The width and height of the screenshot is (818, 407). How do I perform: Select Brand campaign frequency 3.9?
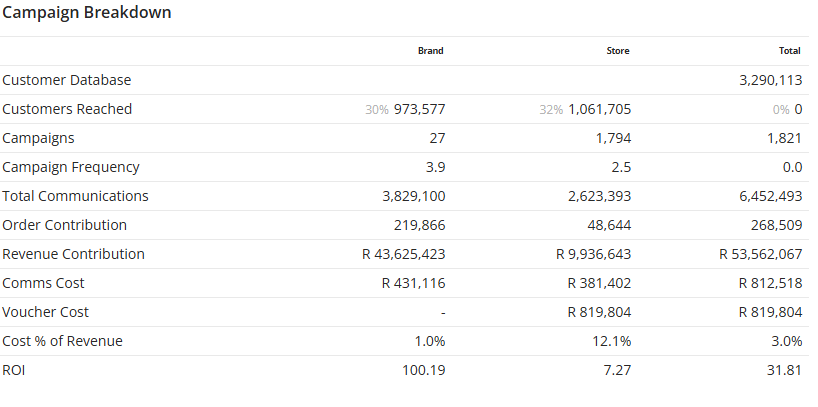(435, 167)
